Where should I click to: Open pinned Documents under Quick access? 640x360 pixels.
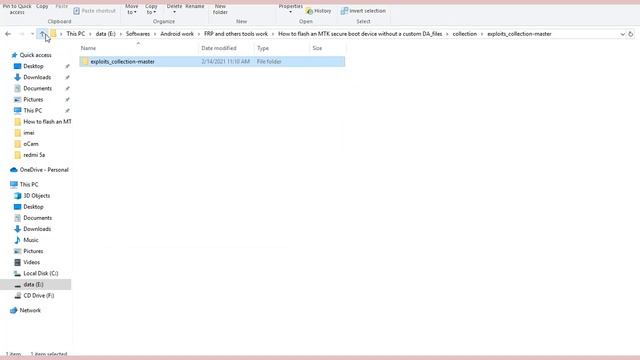[x=38, y=88]
